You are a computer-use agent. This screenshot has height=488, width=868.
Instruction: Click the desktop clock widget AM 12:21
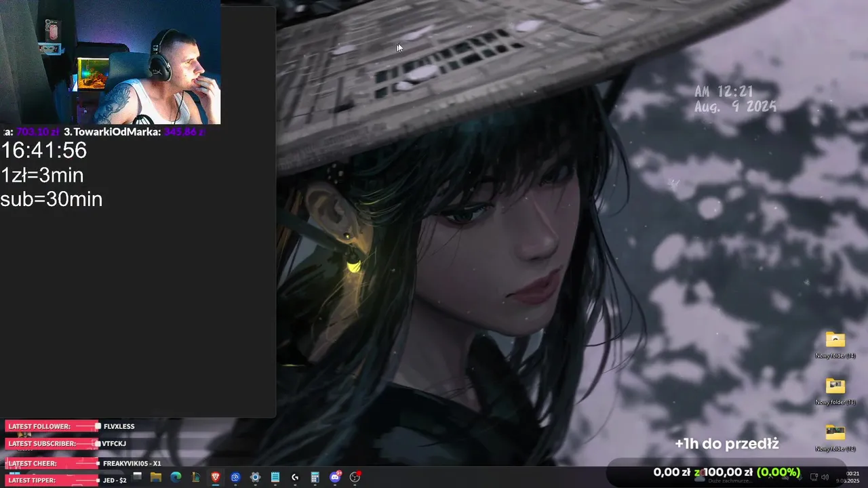735,99
